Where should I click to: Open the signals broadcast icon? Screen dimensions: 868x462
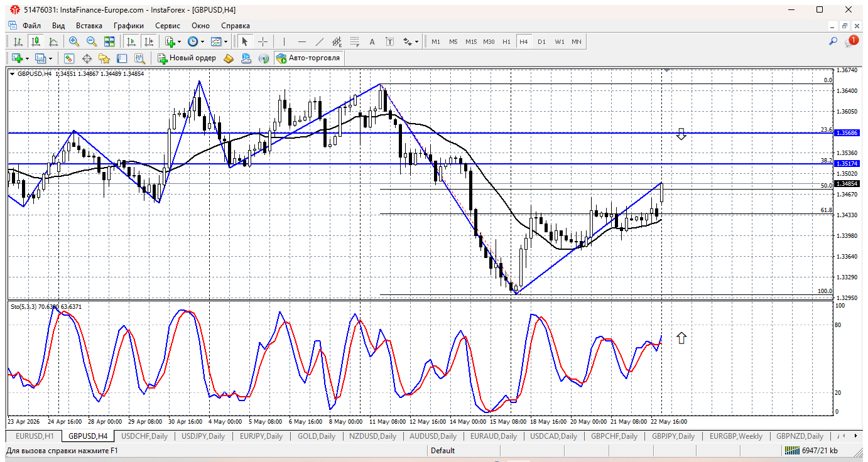[264, 58]
